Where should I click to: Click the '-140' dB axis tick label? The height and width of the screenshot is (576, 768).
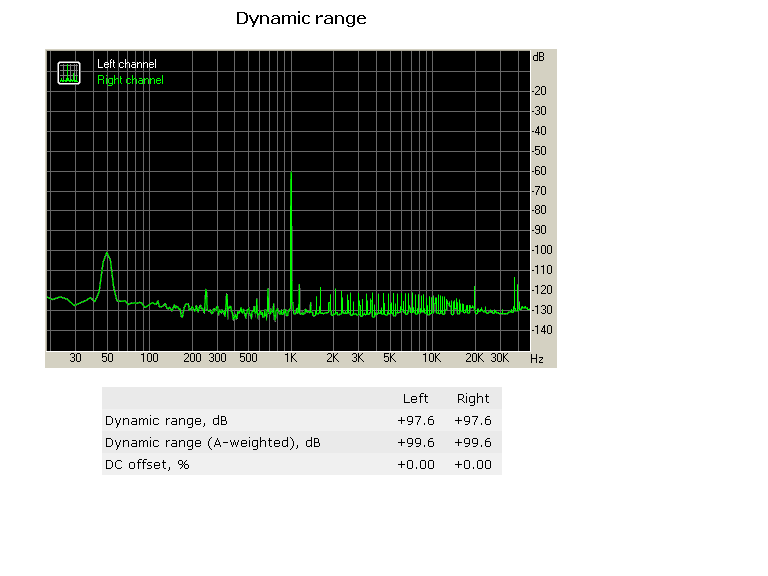[542, 330]
